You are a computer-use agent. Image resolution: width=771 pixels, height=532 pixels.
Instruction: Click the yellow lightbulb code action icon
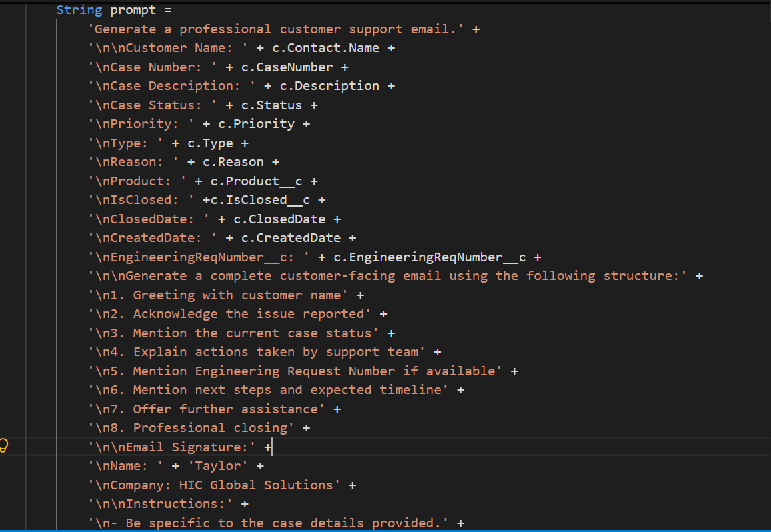tap(3, 445)
